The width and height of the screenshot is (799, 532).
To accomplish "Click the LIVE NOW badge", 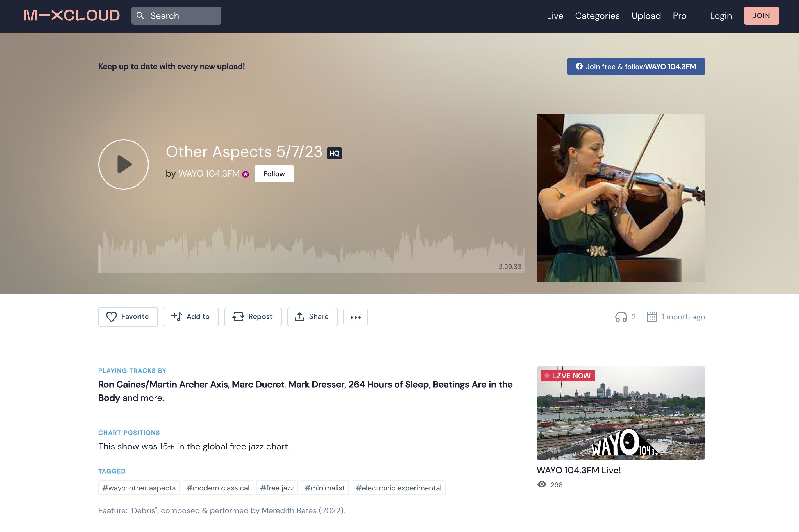I will pyautogui.click(x=568, y=376).
